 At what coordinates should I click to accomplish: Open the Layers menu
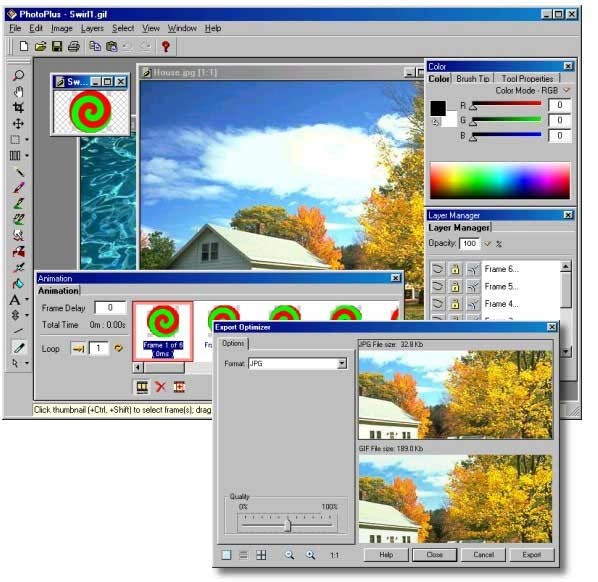[92, 29]
